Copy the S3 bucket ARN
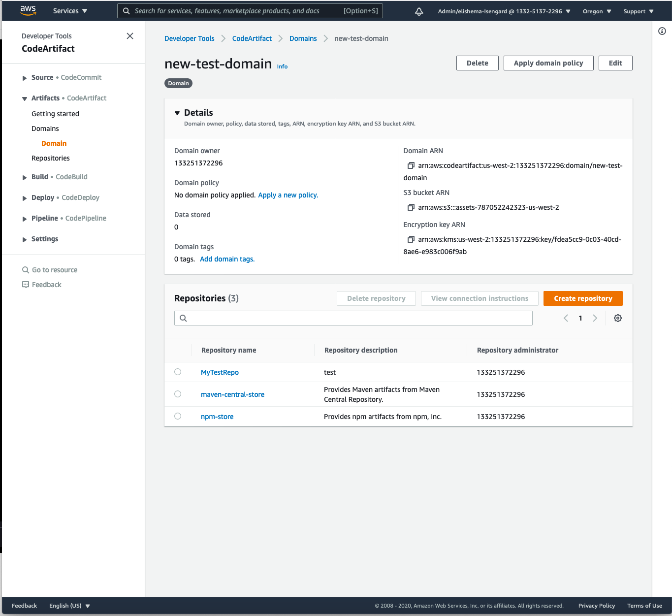672x616 pixels. 411,207
